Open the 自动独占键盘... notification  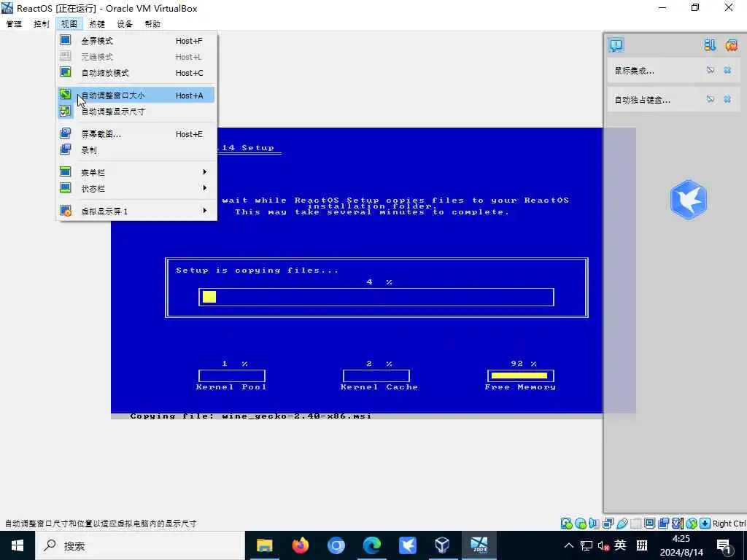(642, 100)
